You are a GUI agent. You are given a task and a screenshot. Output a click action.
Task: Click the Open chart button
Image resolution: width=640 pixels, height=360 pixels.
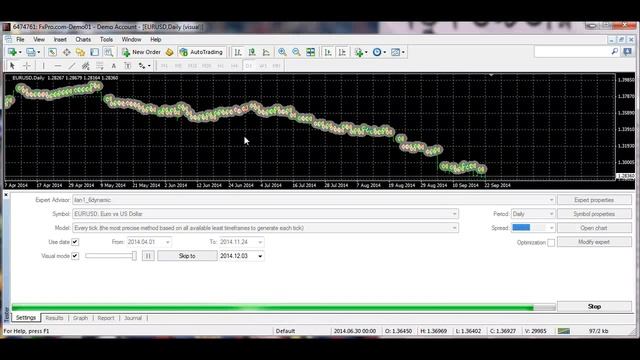tap(594, 228)
